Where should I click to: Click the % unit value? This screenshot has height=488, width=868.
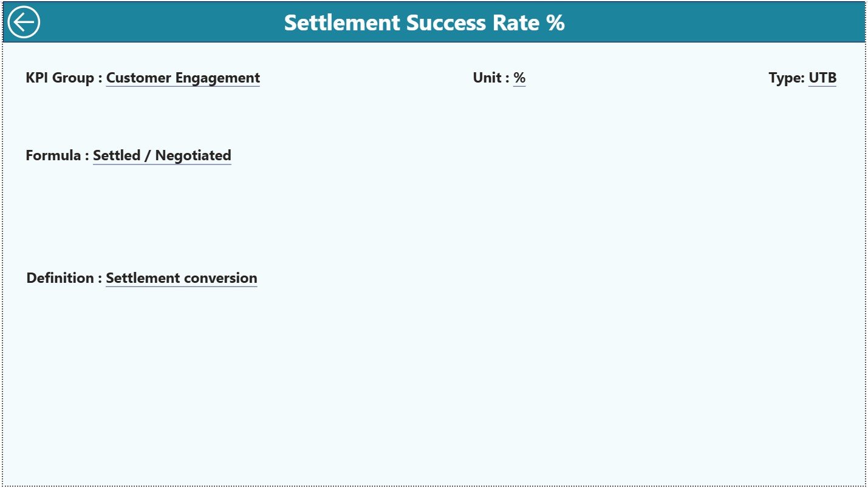520,78
